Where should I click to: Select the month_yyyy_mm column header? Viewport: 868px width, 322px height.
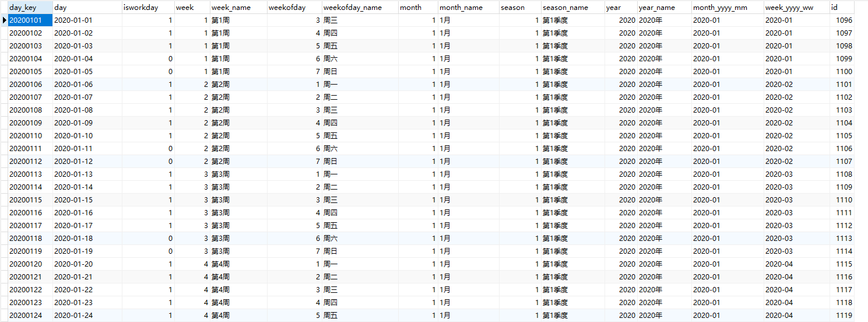coord(728,8)
